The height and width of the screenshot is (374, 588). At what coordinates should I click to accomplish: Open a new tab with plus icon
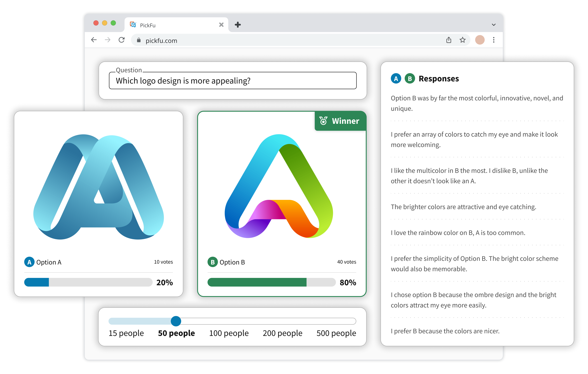pyautogui.click(x=238, y=25)
